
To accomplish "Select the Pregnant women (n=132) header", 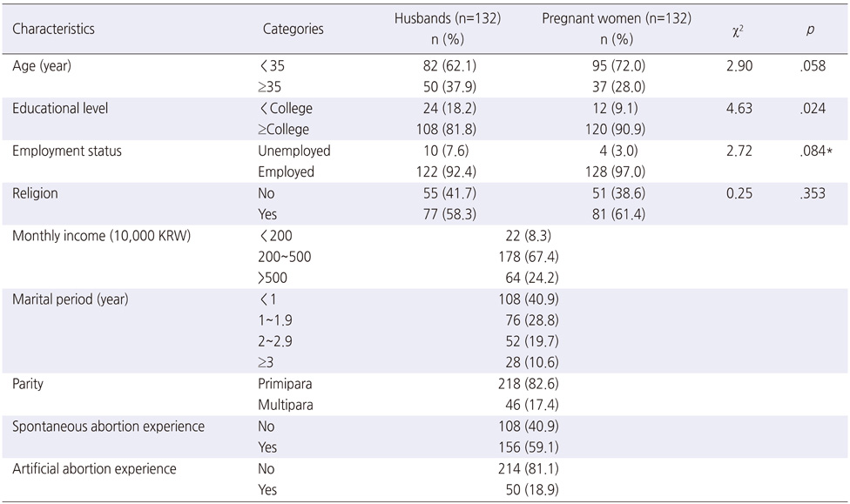I will tap(617, 18).
